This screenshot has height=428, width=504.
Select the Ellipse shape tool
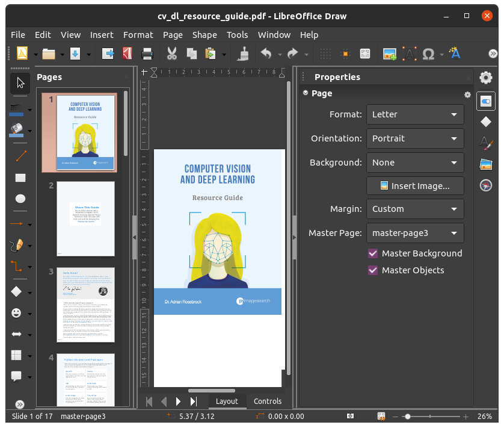tap(20, 199)
